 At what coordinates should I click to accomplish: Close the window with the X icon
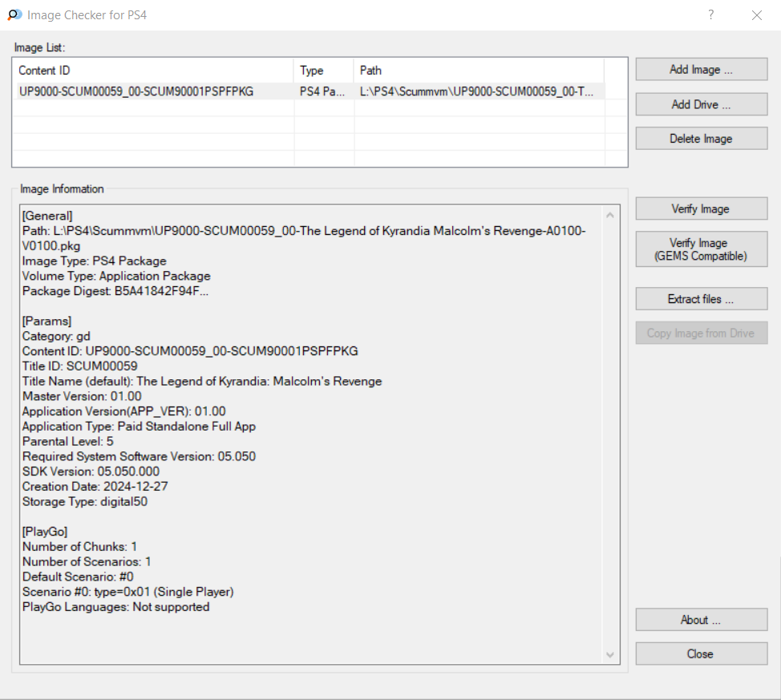757,15
